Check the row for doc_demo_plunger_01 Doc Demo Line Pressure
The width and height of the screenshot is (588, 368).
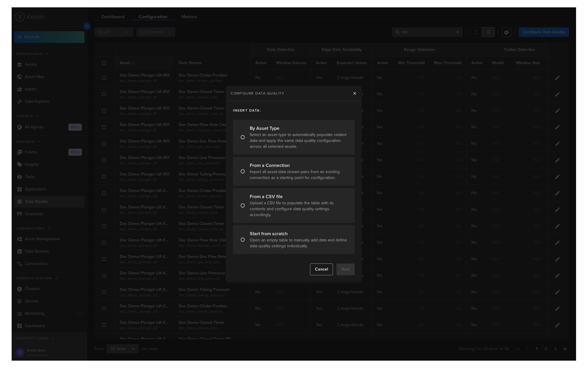104,160
